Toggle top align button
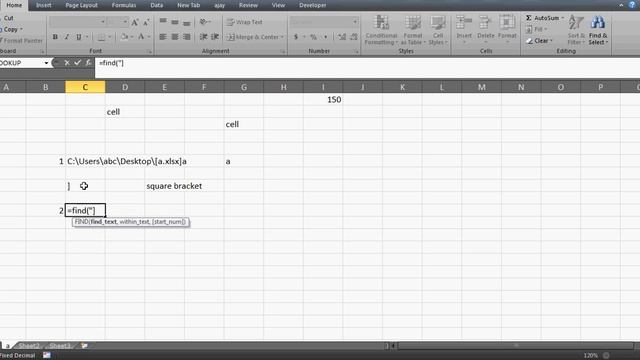 (163, 22)
